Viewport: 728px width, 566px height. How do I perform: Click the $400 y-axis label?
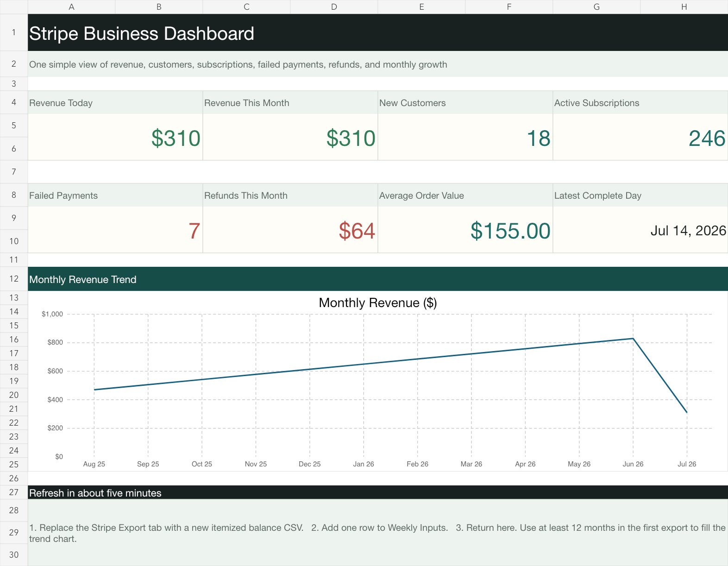(55, 400)
